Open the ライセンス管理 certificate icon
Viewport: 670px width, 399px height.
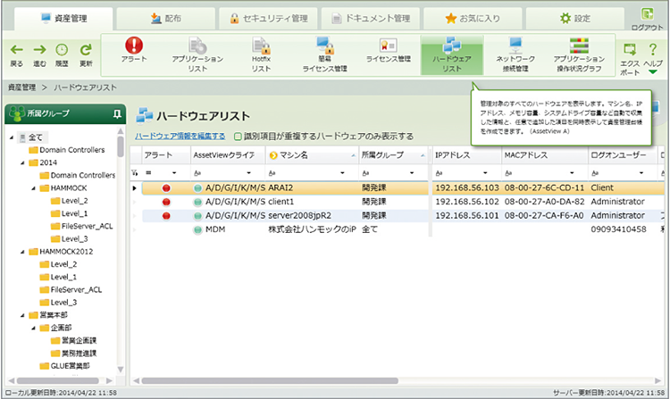pos(388,45)
